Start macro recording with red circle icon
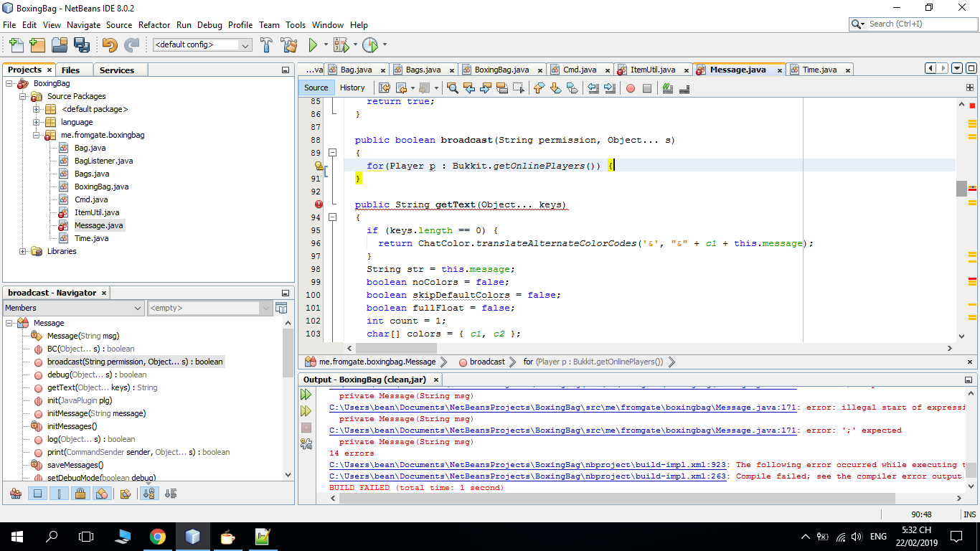Viewport: 980px width, 551px height. 631,88
